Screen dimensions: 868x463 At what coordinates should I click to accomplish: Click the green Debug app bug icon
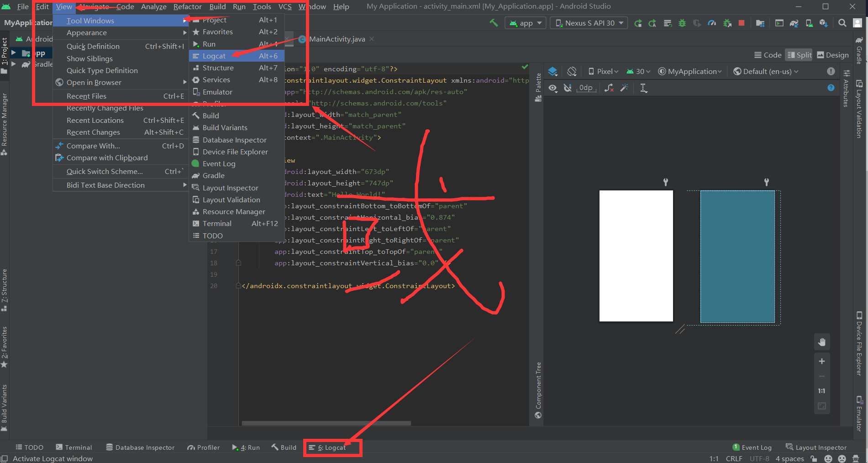coord(682,23)
